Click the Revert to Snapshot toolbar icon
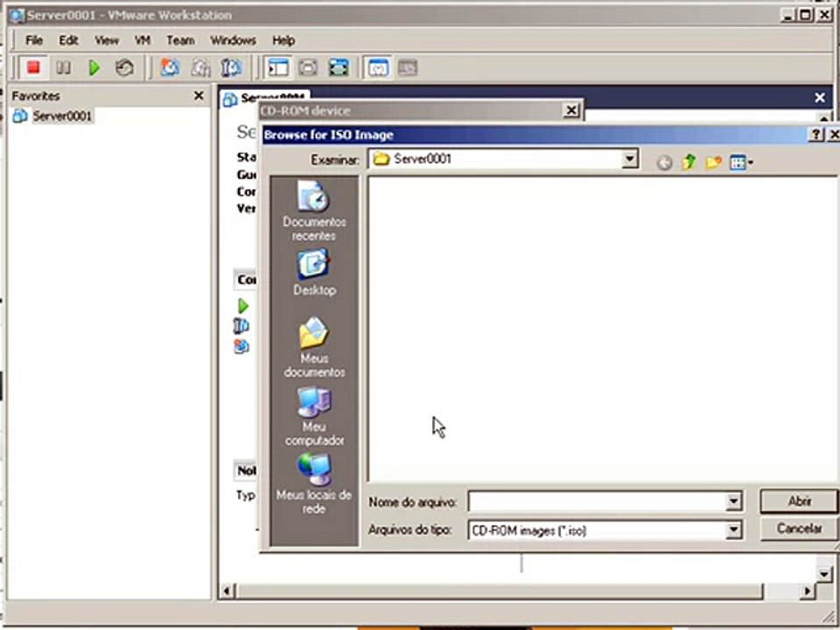The image size is (840, 630). [x=201, y=67]
